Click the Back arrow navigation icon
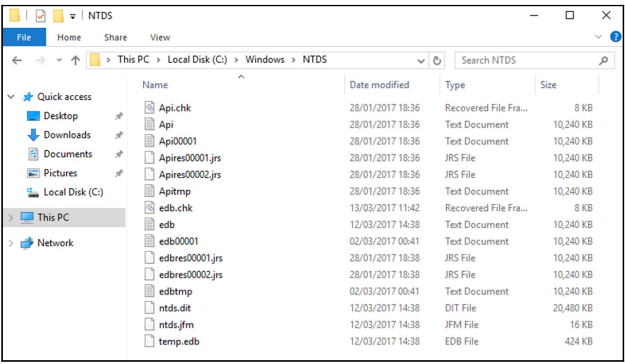The height and width of the screenshot is (364, 625). (17, 60)
